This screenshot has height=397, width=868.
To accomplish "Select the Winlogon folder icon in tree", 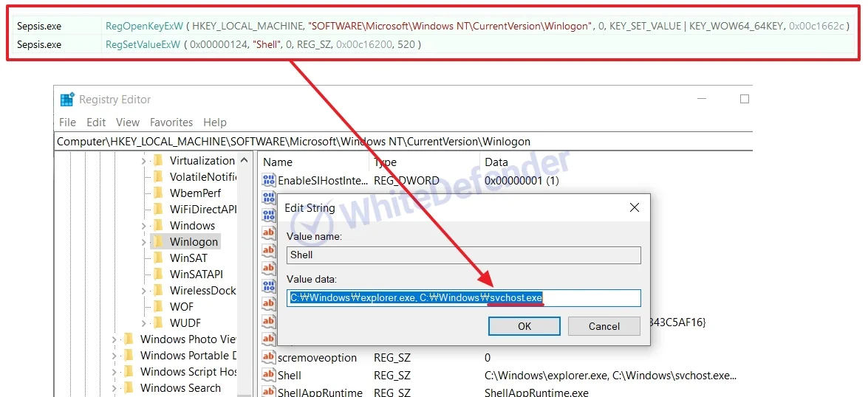I will [x=157, y=242].
